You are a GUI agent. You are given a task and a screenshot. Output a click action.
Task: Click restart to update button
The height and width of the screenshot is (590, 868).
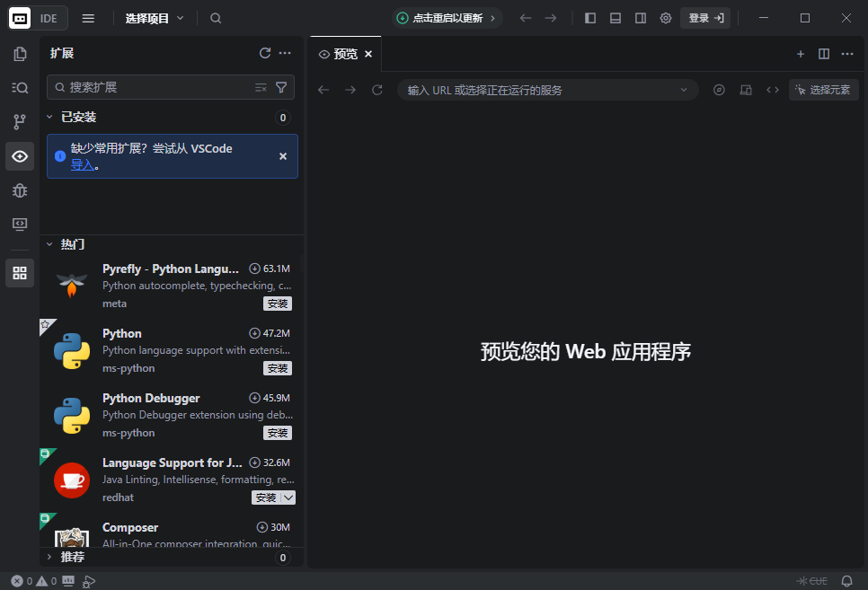click(x=447, y=18)
